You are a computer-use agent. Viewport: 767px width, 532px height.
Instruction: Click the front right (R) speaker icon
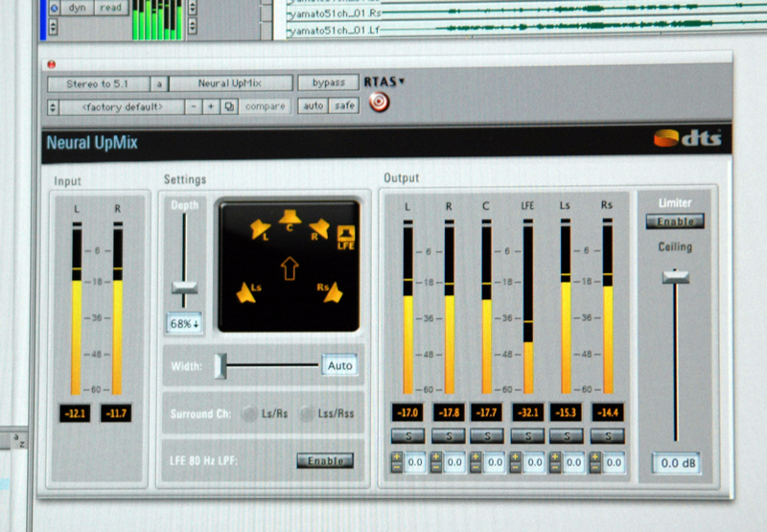point(319,228)
